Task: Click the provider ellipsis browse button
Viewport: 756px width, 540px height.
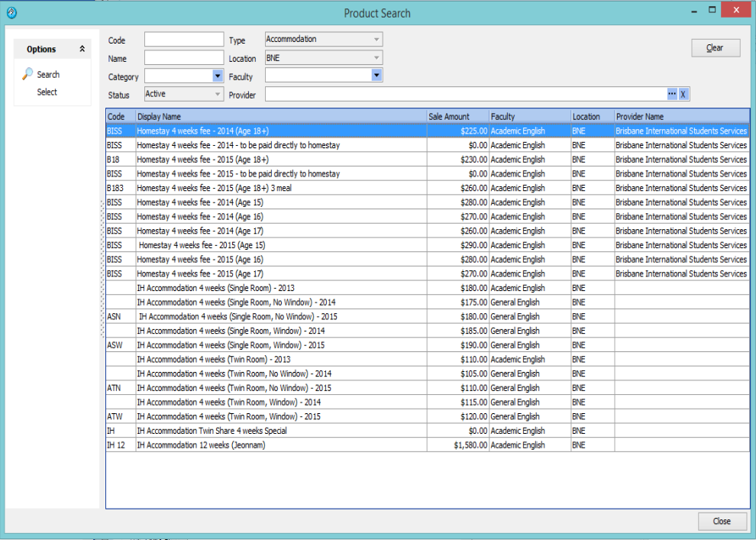Action: [672, 94]
